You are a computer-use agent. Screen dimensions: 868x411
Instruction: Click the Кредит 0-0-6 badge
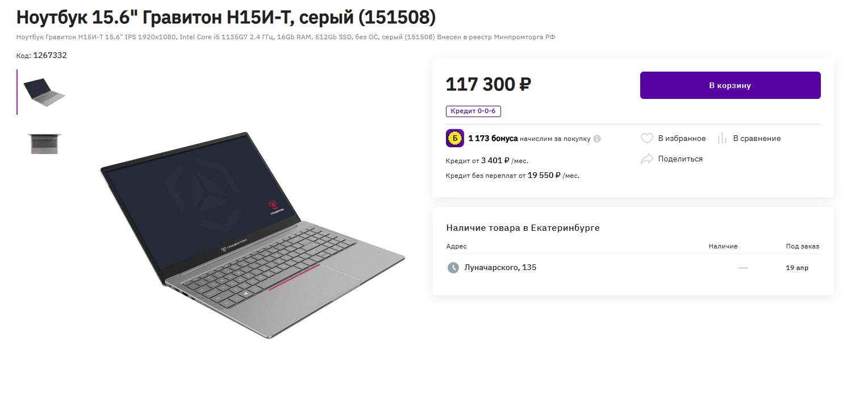473,111
